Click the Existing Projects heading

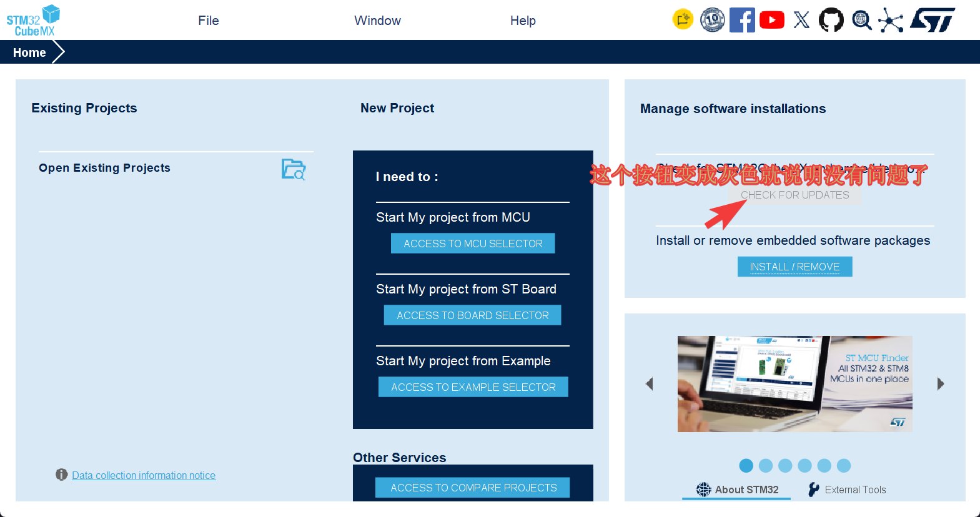click(x=84, y=108)
